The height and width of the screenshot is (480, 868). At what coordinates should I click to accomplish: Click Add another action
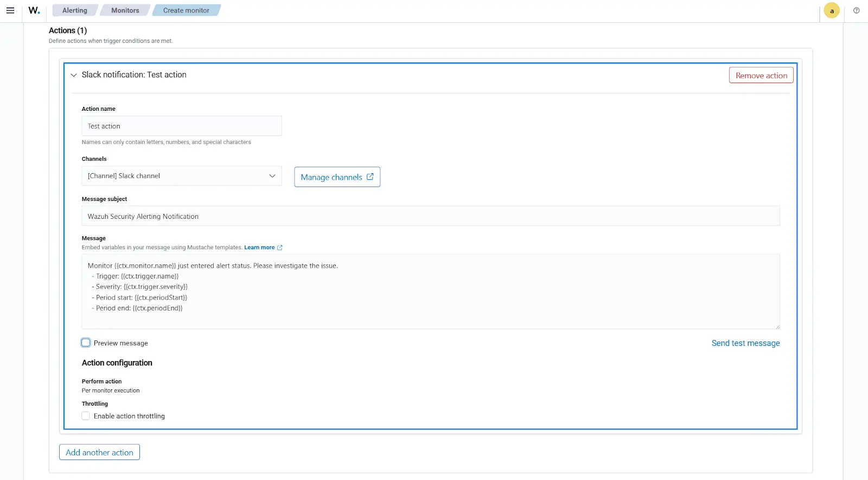pyautogui.click(x=99, y=452)
